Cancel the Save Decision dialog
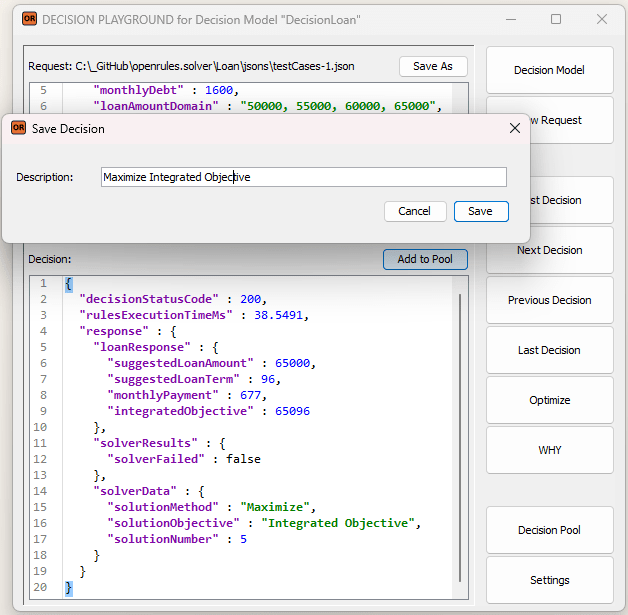628x615 pixels. click(414, 211)
